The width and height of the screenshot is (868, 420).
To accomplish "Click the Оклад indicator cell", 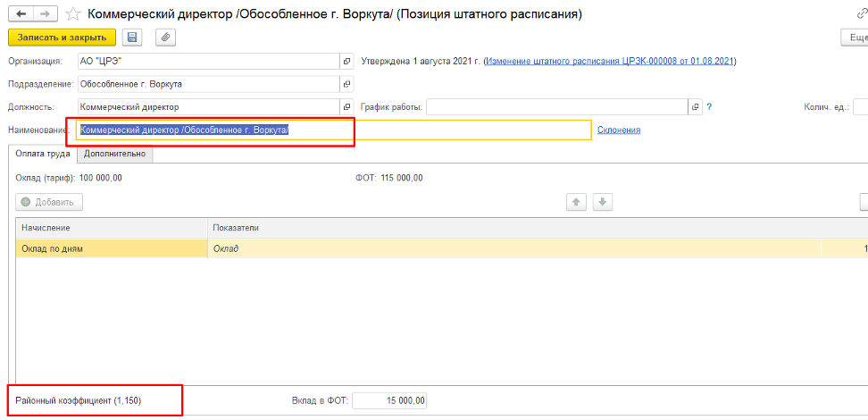I will click(514, 248).
